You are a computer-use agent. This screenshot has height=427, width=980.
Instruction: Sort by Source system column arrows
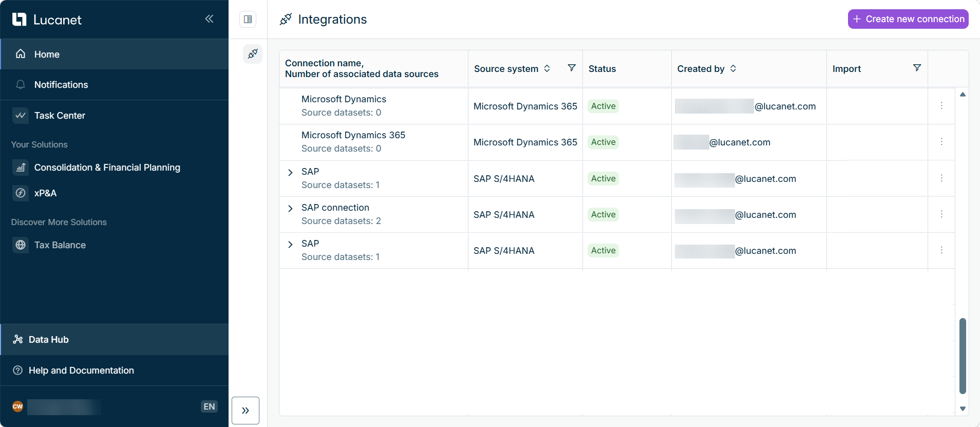[547, 68]
